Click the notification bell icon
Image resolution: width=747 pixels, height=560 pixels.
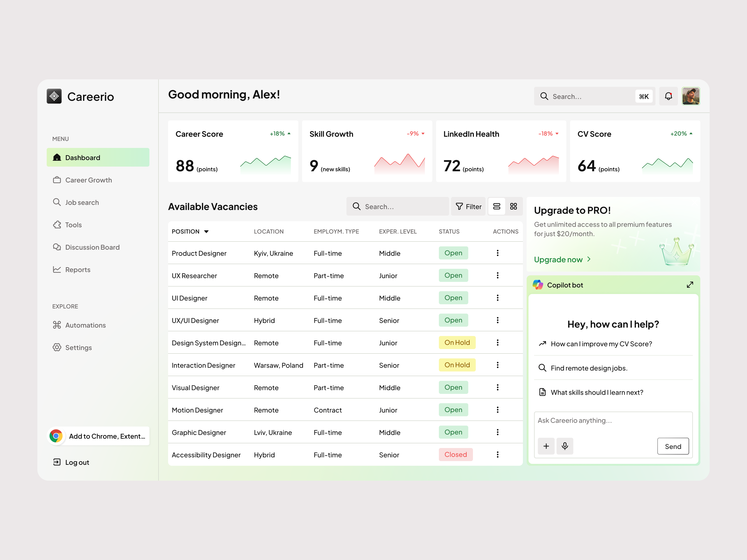point(668,96)
